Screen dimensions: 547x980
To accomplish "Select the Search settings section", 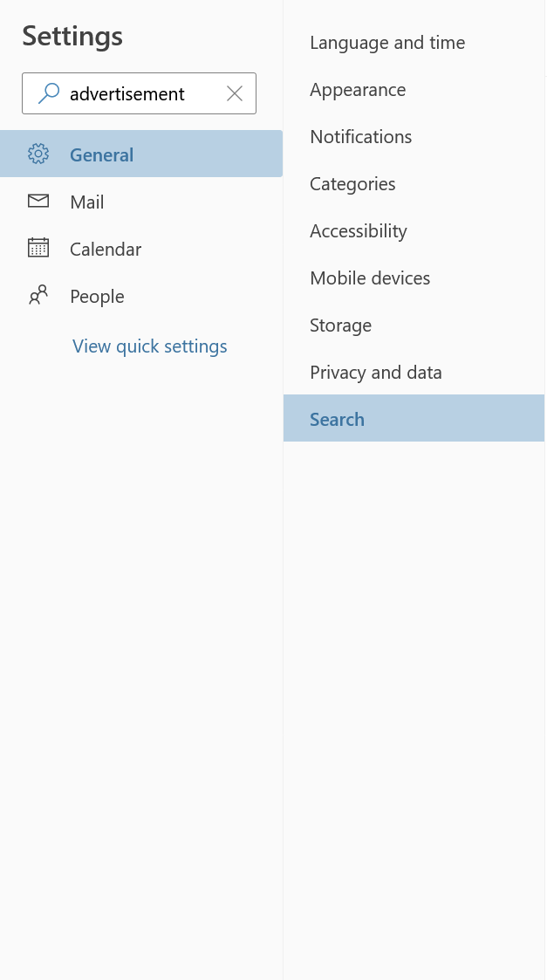I will tap(337, 419).
